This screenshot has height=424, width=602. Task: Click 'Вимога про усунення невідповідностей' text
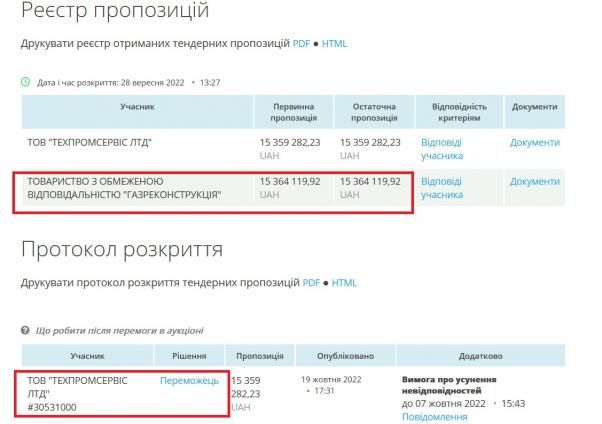pyautogui.click(x=449, y=385)
